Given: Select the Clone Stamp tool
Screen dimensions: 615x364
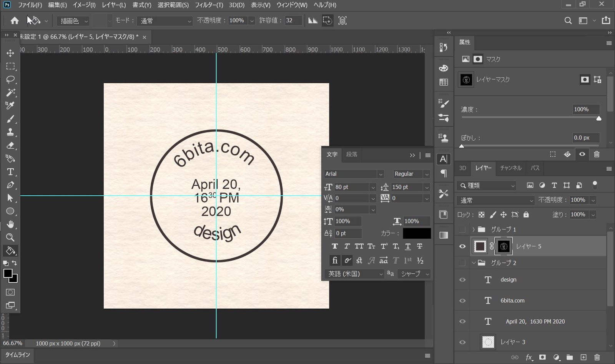Looking at the screenshot, I should (x=10, y=132).
